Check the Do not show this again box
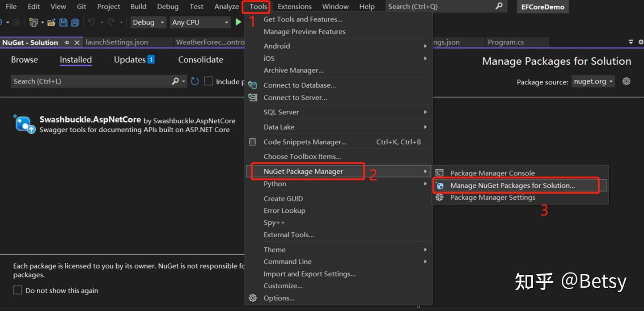 (17, 290)
